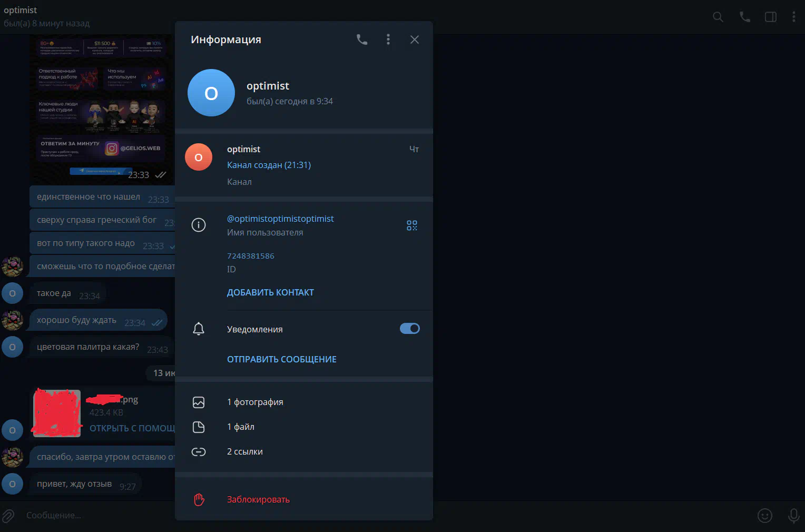Click ОТКРЫТЬ С ПОМОЩЬЮ under the png file
This screenshot has width=805, height=532.
coord(132,428)
